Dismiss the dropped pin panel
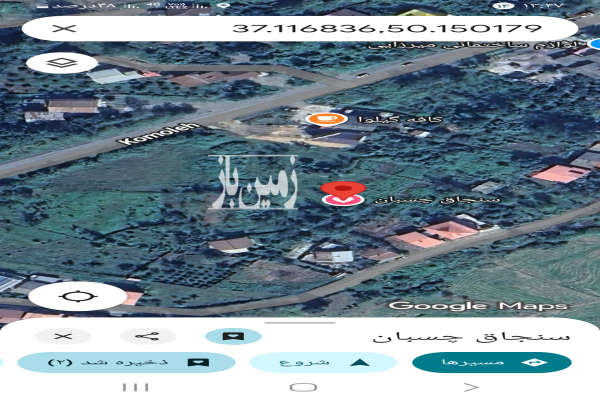600x400 pixels. tap(63, 336)
